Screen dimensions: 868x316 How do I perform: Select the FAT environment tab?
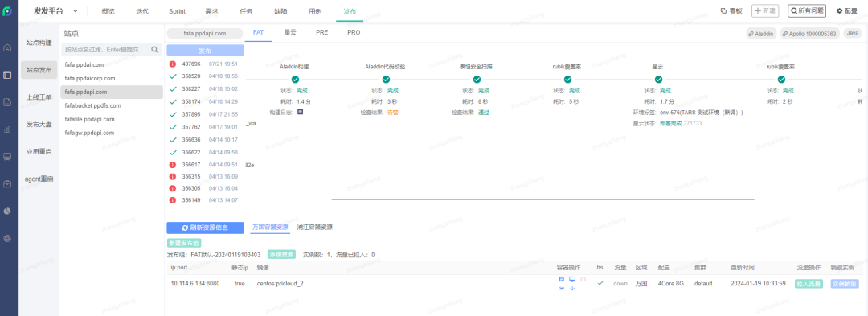tap(258, 33)
